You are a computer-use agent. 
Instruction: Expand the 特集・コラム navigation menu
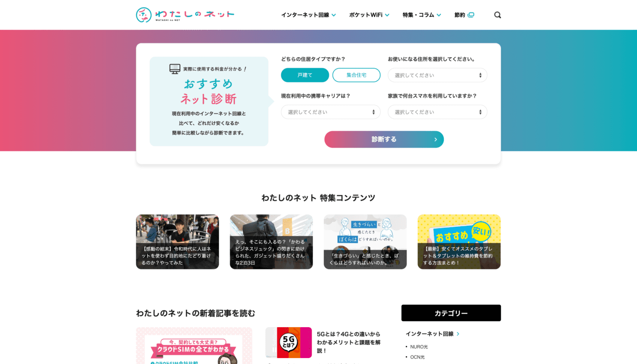pyautogui.click(x=422, y=15)
